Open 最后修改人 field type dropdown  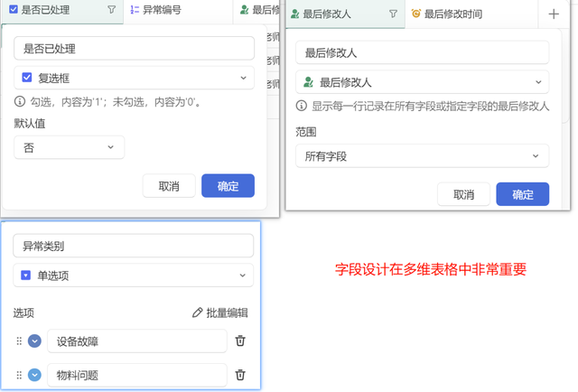pos(423,82)
